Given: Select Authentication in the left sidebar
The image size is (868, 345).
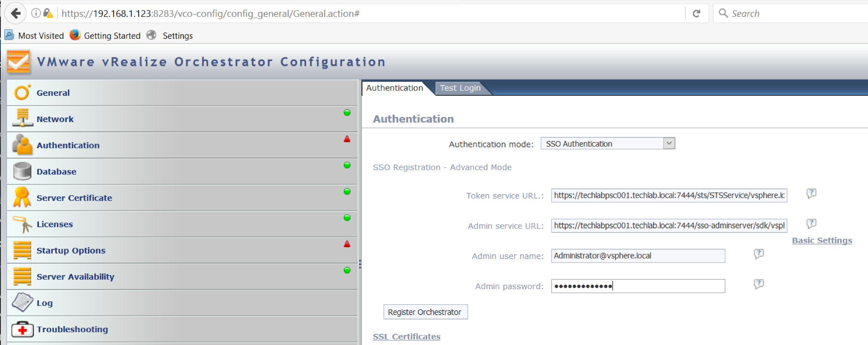Looking at the screenshot, I should [x=182, y=145].
